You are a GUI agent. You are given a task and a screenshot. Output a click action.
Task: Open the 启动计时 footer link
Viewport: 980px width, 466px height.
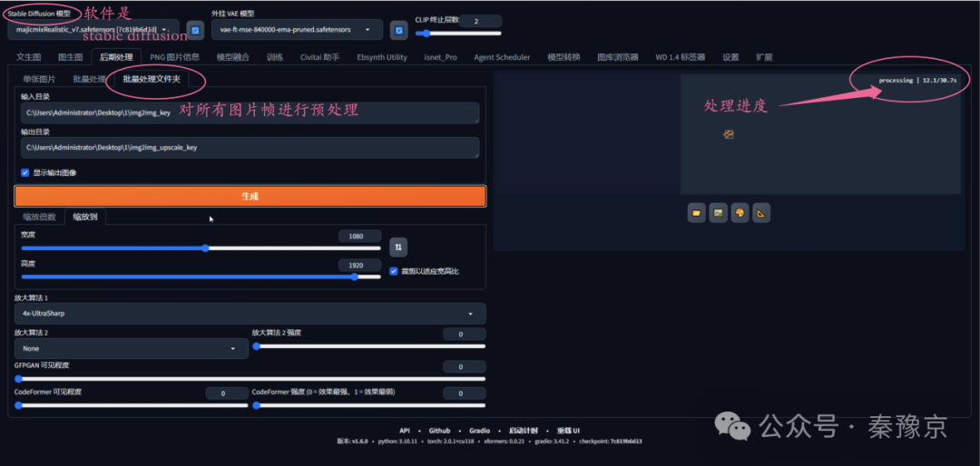coord(524,431)
